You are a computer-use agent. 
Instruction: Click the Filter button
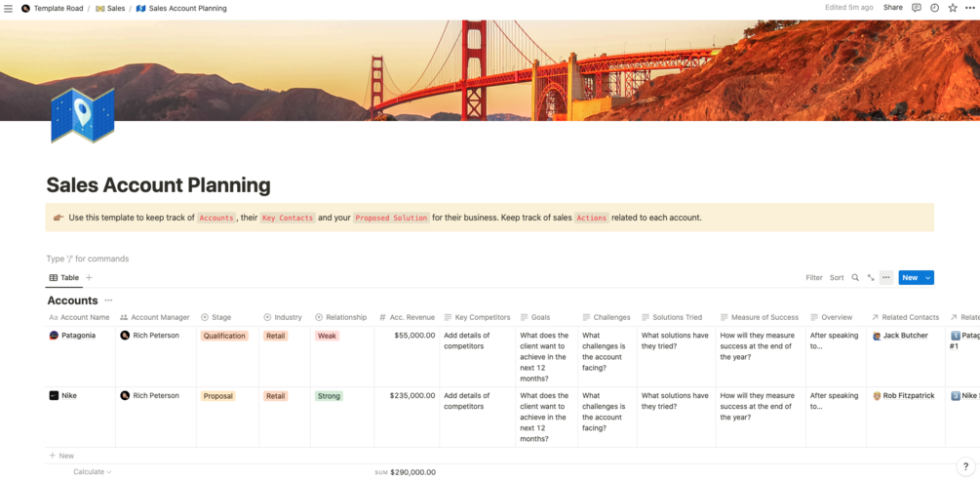click(814, 278)
